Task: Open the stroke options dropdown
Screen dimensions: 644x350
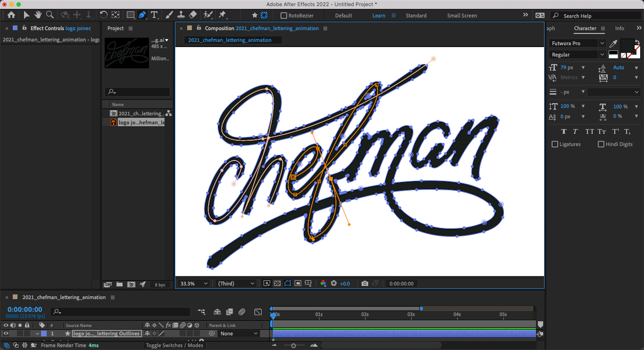Action: click(614, 92)
